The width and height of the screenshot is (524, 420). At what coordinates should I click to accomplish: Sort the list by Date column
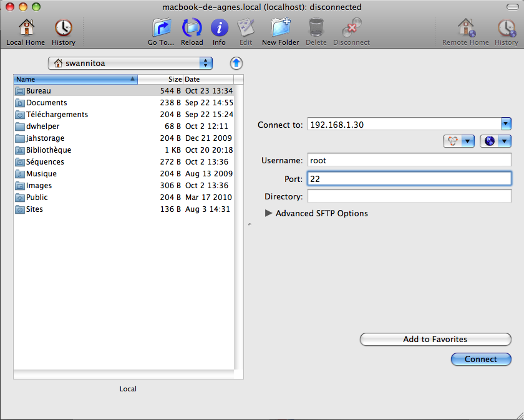(x=208, y=79)
